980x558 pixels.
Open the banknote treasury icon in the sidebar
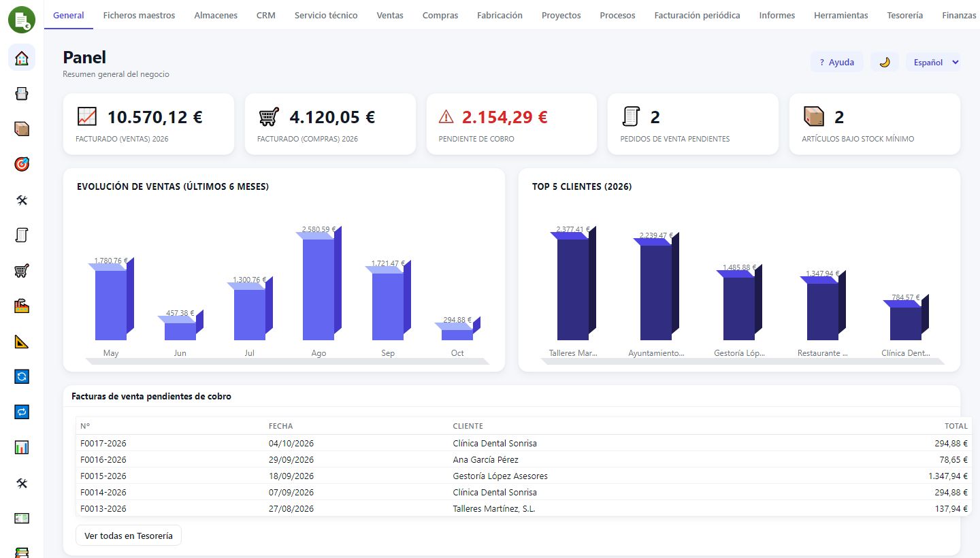tap(22, 518)
